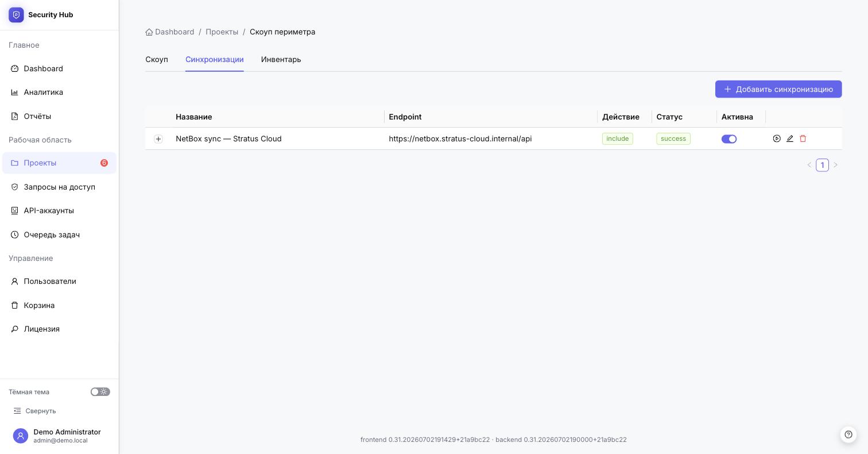Select page 1 in pagination
This screenshot has height=454, width=868.
click(823, 165)
